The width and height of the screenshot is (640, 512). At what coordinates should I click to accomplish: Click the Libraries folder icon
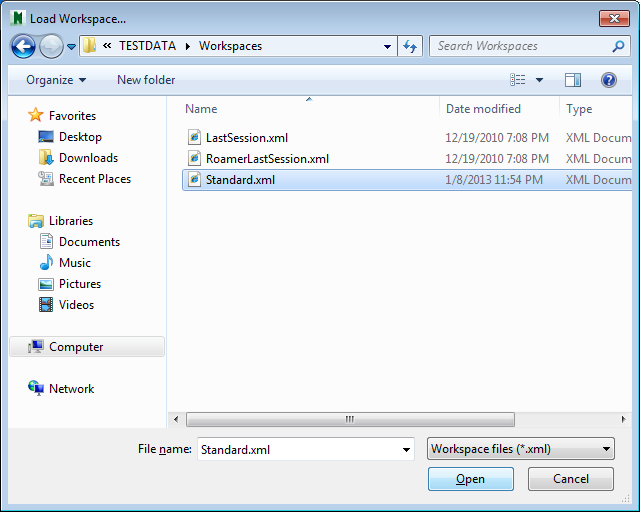tap(36, 220)
